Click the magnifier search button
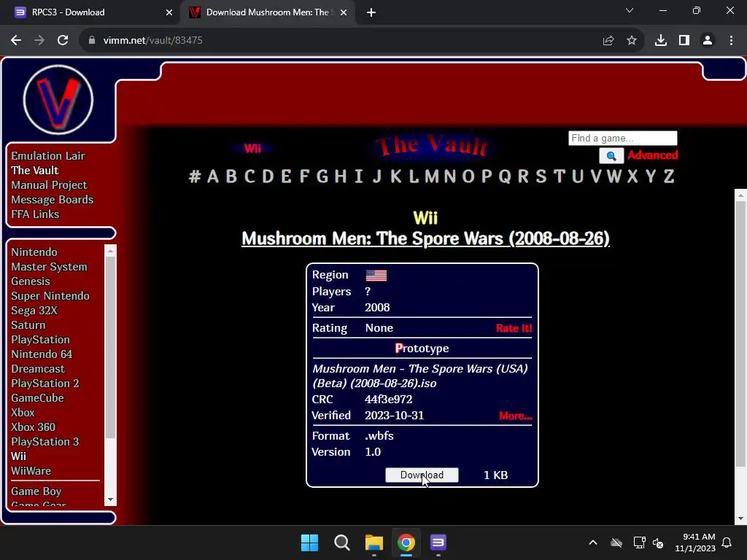Screen dimensions: 747x560 [611, 156]
